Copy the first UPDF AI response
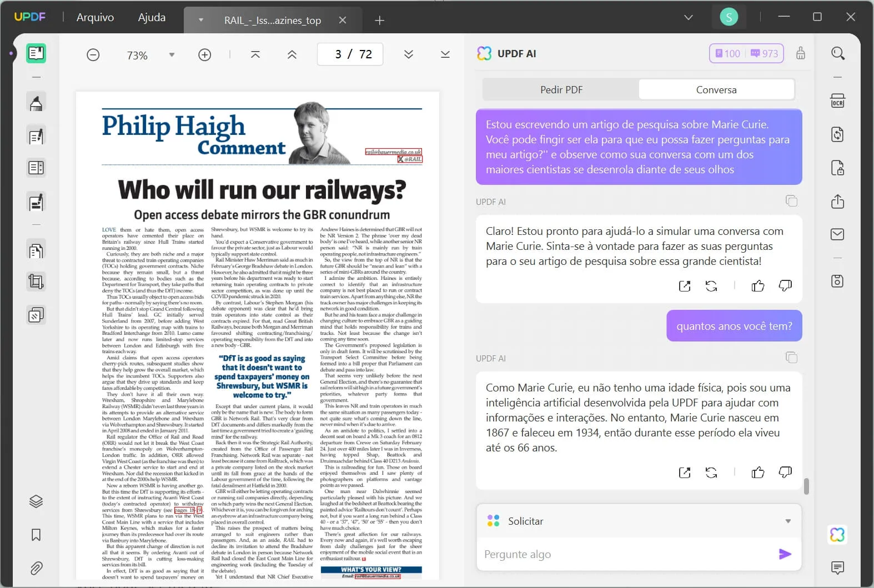 (792, 201)
